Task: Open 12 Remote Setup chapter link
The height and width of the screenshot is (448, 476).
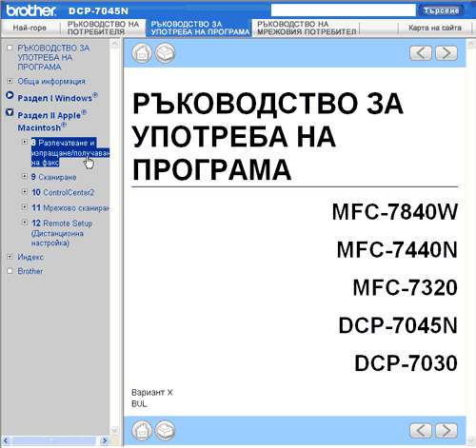Action: [62, 233]
